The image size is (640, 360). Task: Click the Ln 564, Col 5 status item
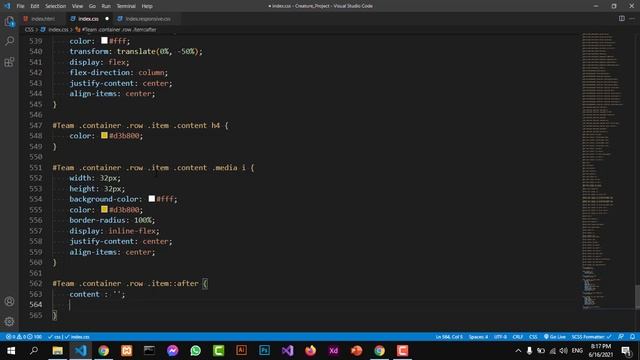click(x=449, y=337)
